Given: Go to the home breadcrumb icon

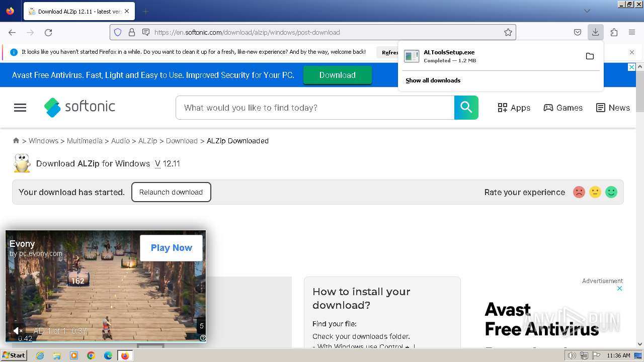Looking at the screenshot, I should [16, 141].
